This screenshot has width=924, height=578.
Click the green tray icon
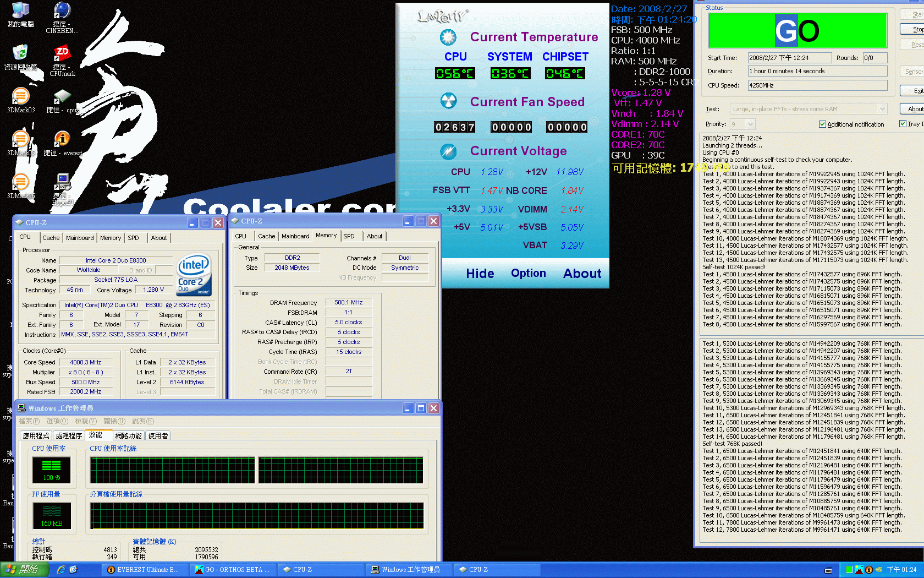[849, 570]
